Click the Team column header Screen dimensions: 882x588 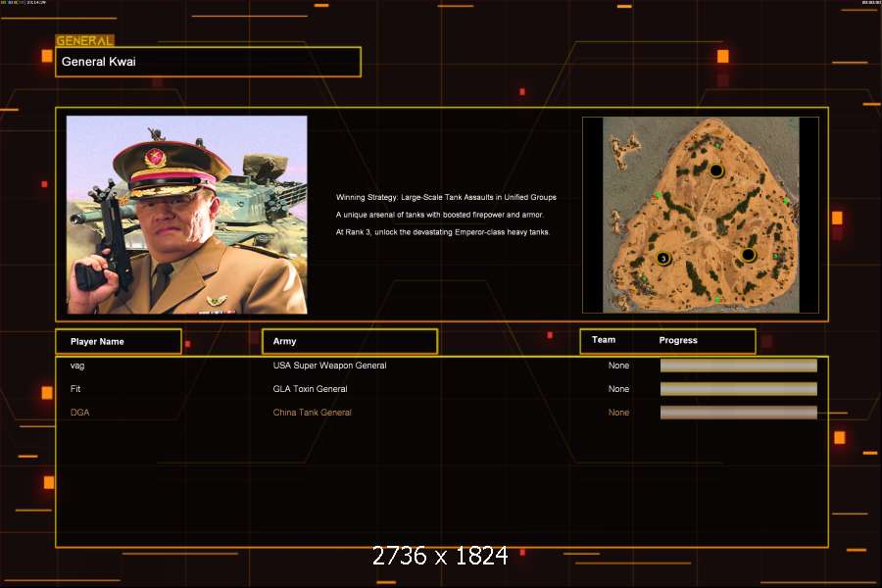[x=604, y=340]
